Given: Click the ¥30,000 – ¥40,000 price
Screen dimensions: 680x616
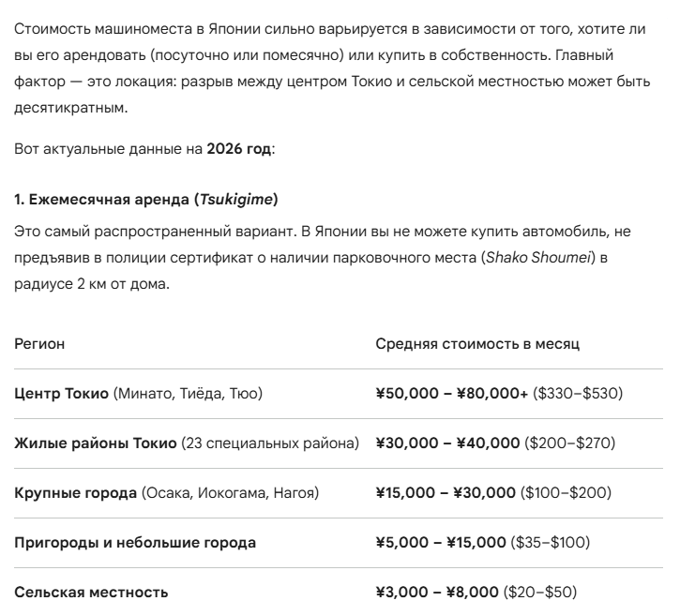Looking at the screenshot, I should 446,443.
